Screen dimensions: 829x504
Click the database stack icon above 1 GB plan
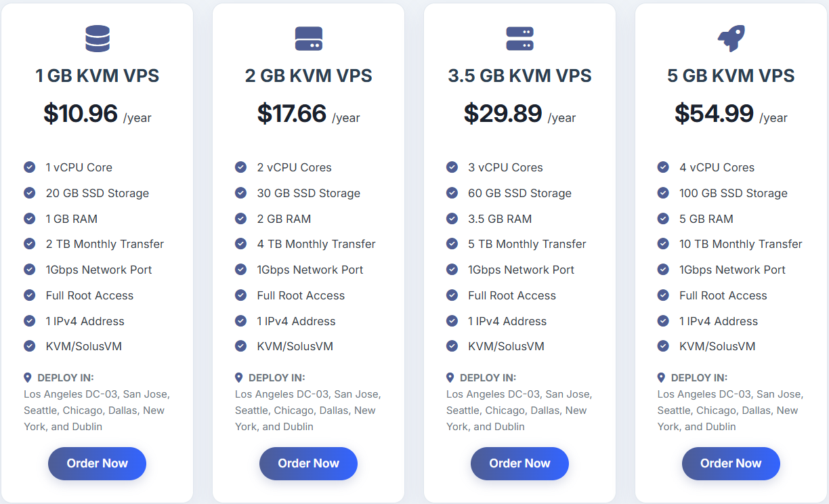[98, 39]
